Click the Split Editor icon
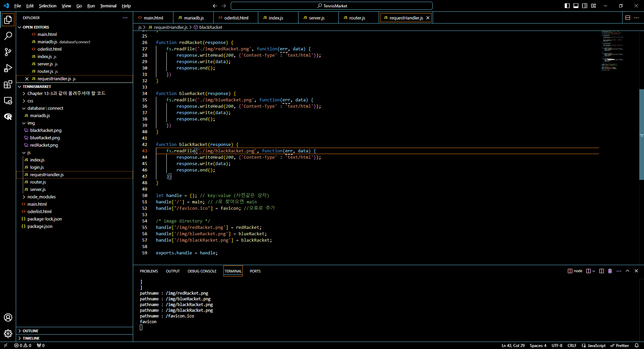Viewport: 644px width, 349px height. click(x=628, y=18)
